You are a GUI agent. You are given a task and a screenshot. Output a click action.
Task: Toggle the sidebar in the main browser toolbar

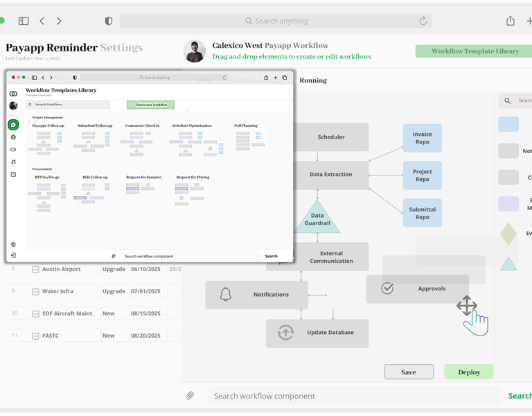tap(24, 21)
